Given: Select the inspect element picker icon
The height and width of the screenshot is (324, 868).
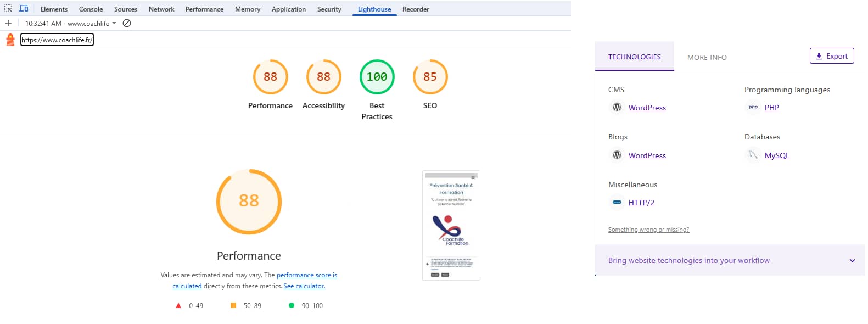Looking at the screenshot, I should click(8, 9).
